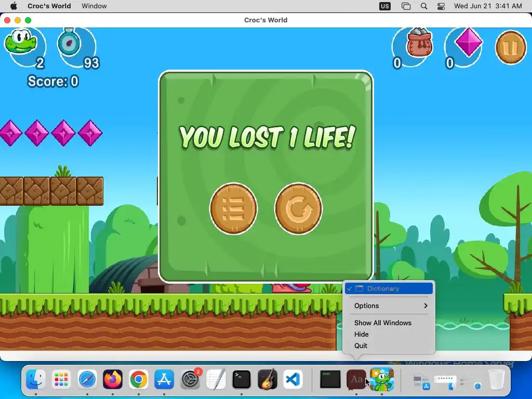This screenshot has width=532, height=399.
Task: Open Visual Studio Code from the dock
Action: click(293, 379)
